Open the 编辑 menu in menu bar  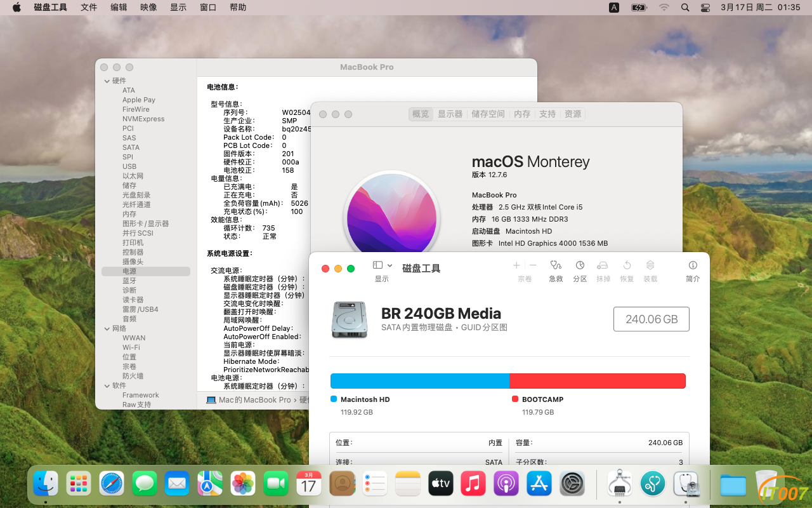(x=119, y=8)
